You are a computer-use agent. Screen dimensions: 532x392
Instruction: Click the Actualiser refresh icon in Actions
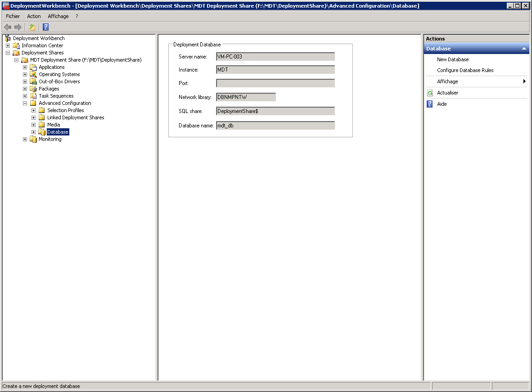click(x=430, y=93)
